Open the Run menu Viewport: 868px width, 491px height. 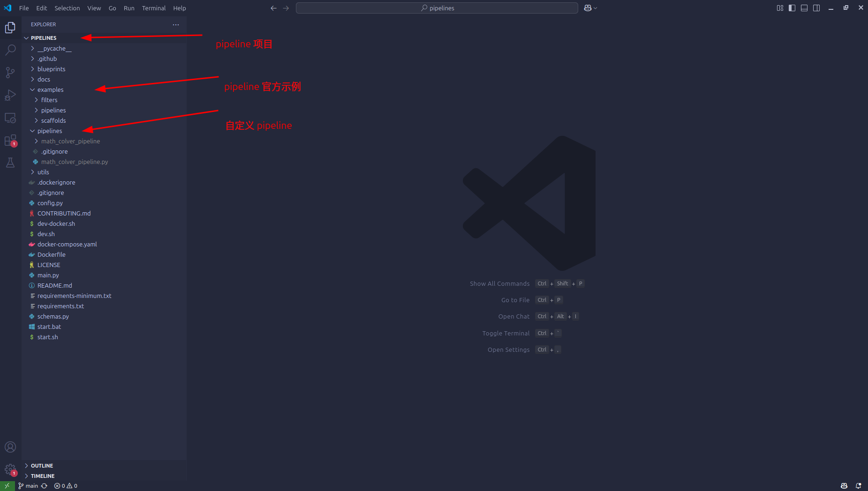click(129, 8)
